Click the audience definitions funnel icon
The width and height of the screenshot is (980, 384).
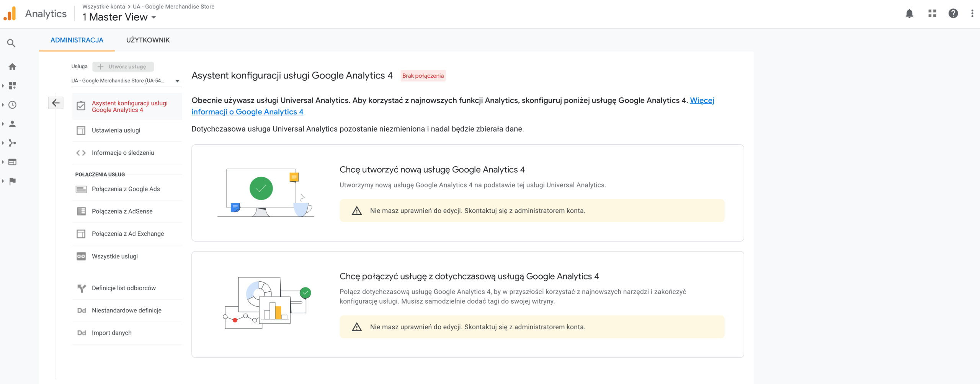click(x=81, y=288)
